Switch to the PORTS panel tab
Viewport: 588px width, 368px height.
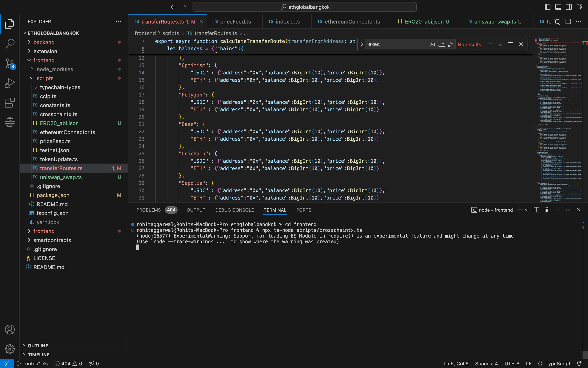[304, 210]
